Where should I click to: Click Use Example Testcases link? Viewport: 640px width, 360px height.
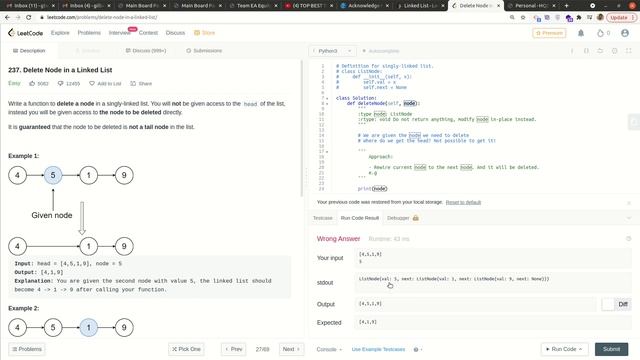(x=378, y=349)
